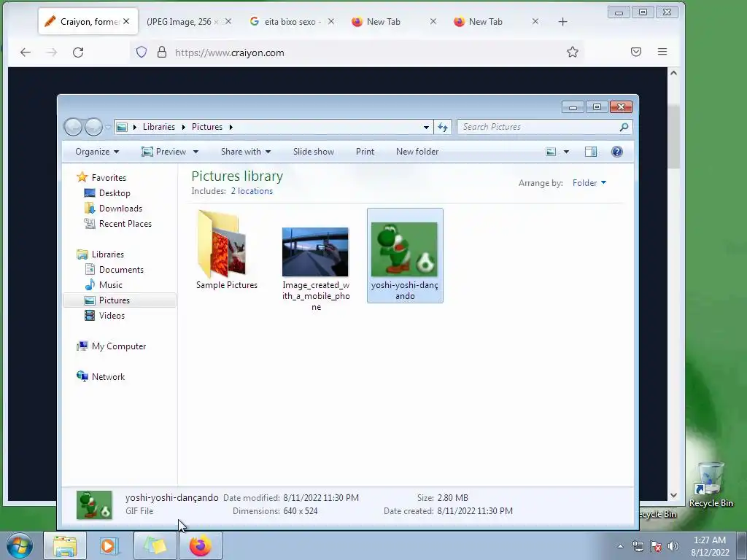Click the Explorer forward navigation button
Viewport: 747px width, 560px height.
click(93, 127)
